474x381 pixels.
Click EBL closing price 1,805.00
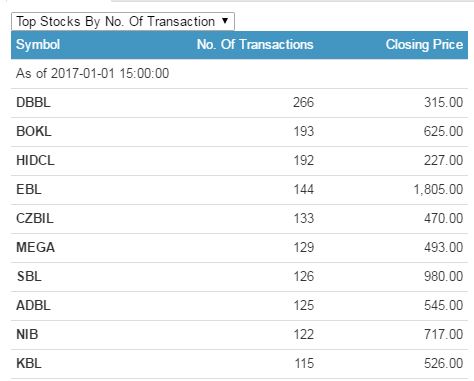pyautogui.click(x=438, y=190)
